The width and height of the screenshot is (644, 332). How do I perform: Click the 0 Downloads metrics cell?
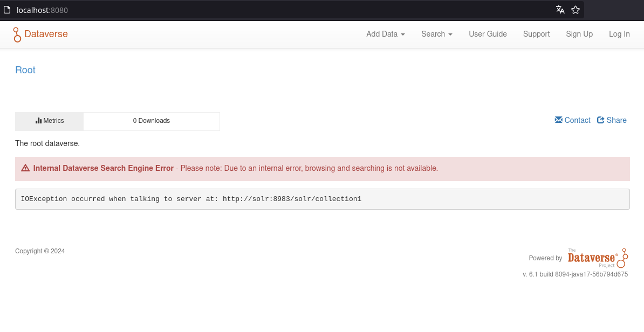(152, 121)
